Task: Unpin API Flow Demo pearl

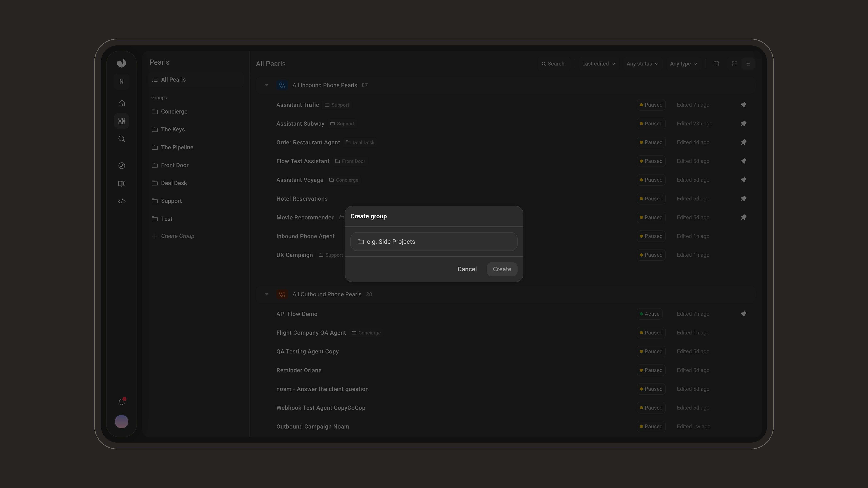Action: pos(744,314)
